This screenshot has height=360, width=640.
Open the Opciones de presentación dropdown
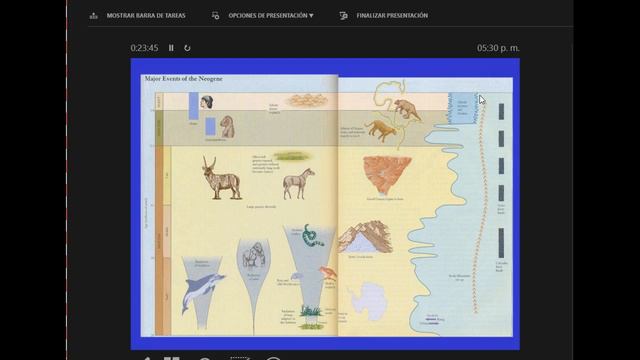(x=271, y=16)
